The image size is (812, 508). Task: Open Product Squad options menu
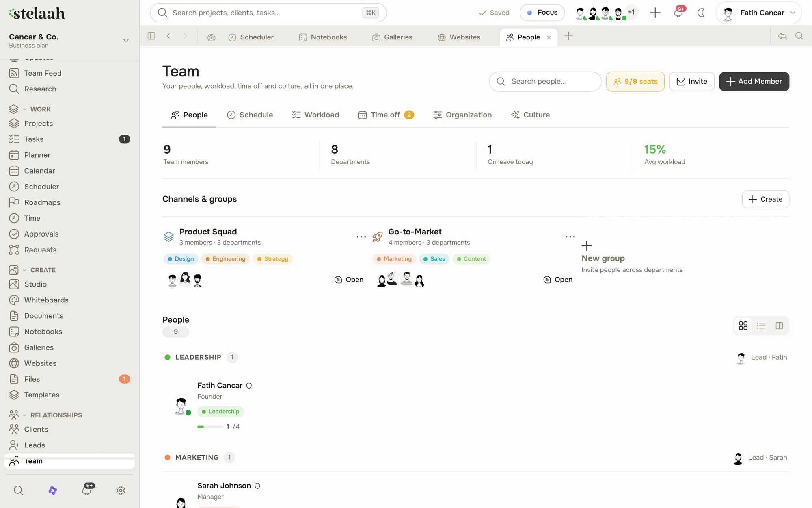tap(361, 237)
